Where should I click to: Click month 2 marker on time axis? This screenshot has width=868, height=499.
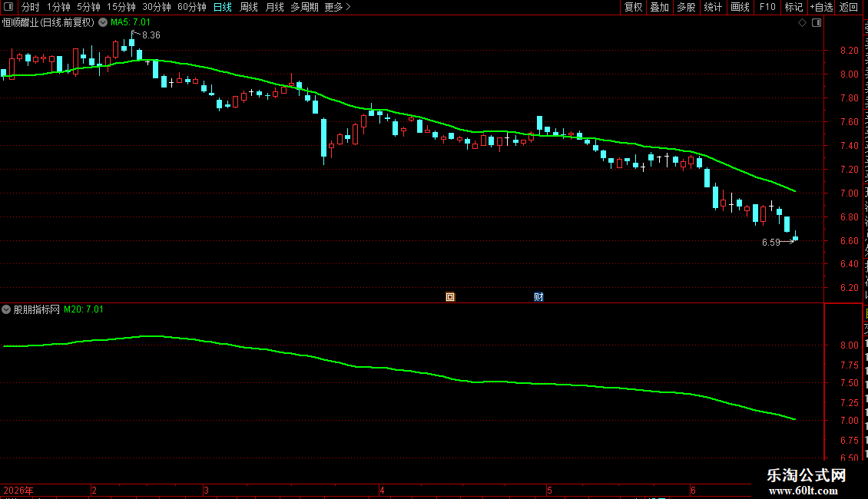pos(94,490)
